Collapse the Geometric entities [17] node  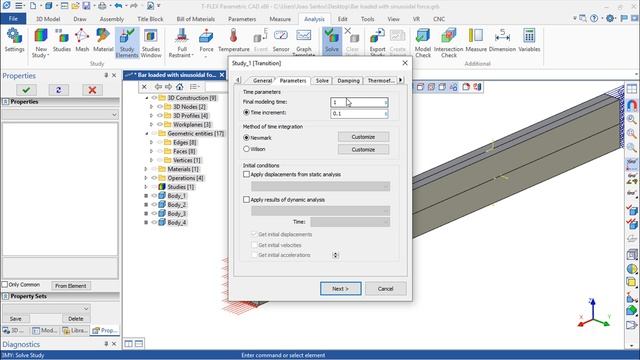[147, 133]
